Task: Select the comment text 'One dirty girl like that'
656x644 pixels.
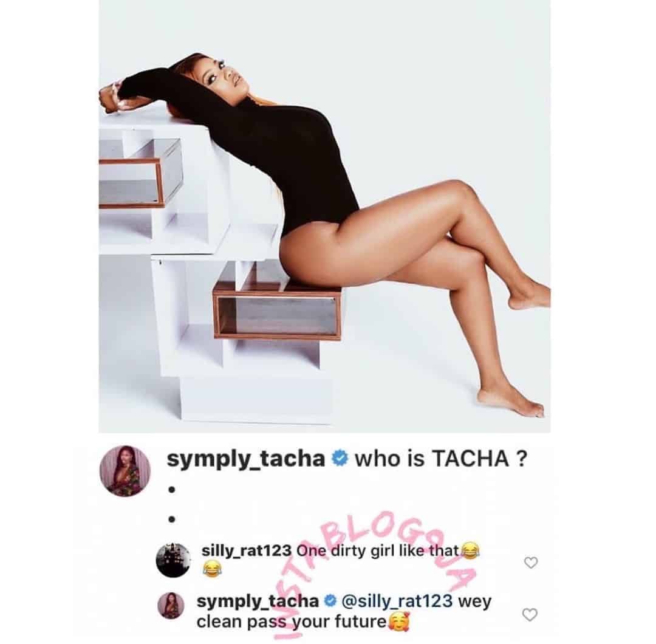Action: click(378, 550)
